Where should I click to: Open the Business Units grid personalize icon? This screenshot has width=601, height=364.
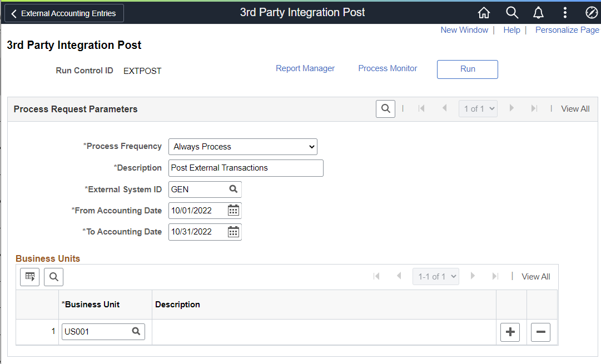coord(29,276)
